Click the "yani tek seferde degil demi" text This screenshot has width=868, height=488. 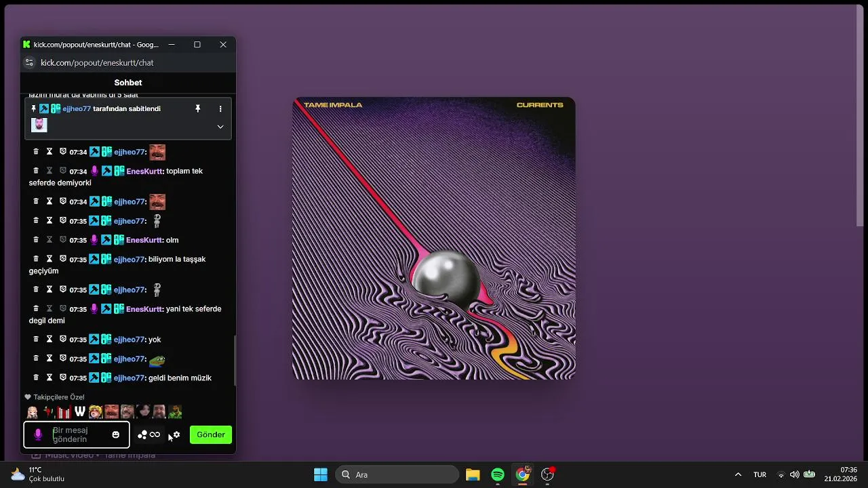point(125,314)
